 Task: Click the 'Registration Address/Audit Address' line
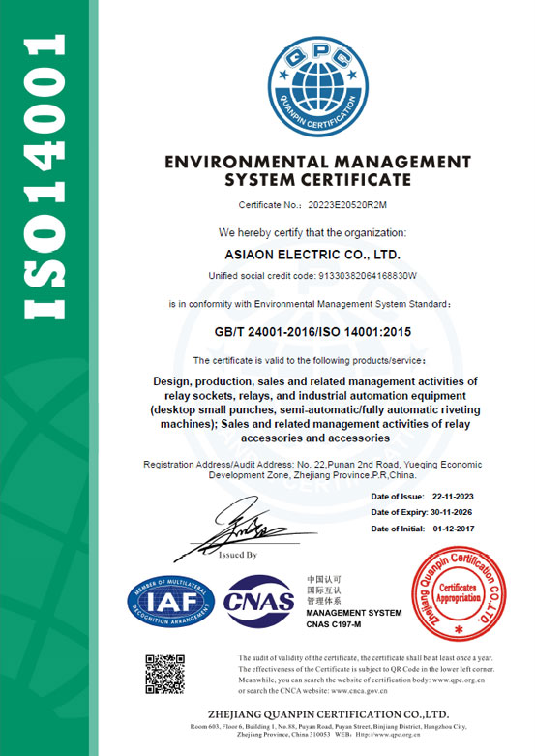point(312,465)
